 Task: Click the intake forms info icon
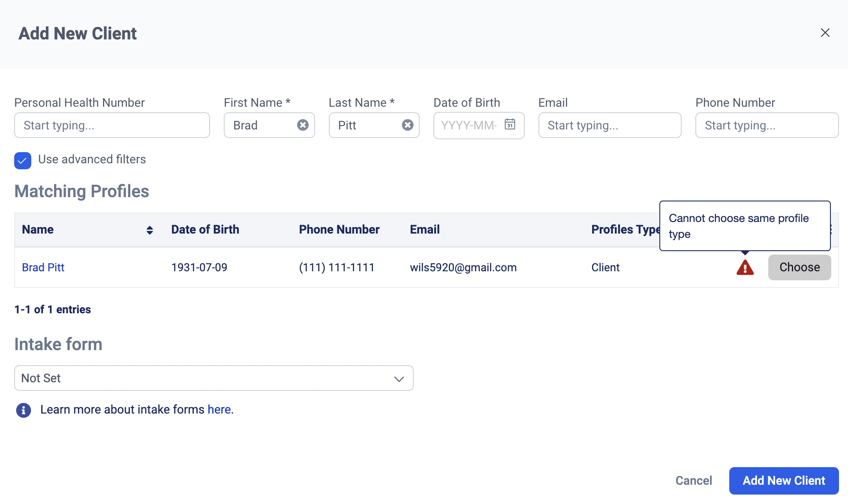24,410
